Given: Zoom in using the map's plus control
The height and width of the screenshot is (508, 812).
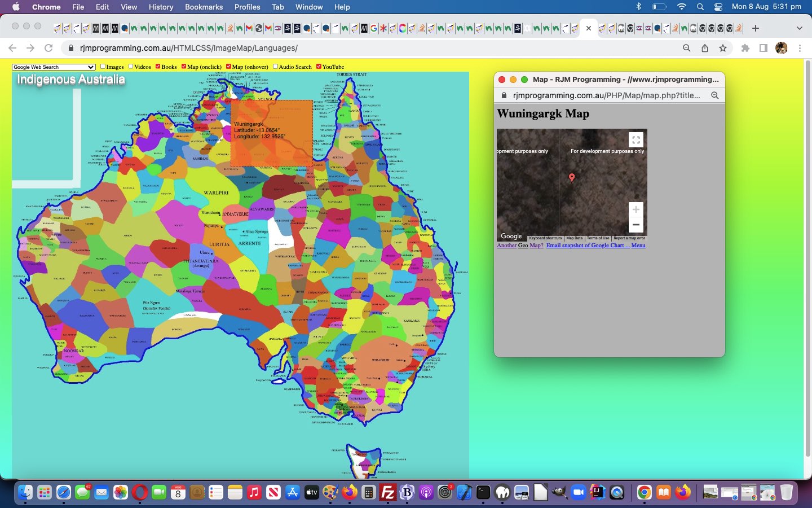Looking at the screenshot, I should [636, 209].
